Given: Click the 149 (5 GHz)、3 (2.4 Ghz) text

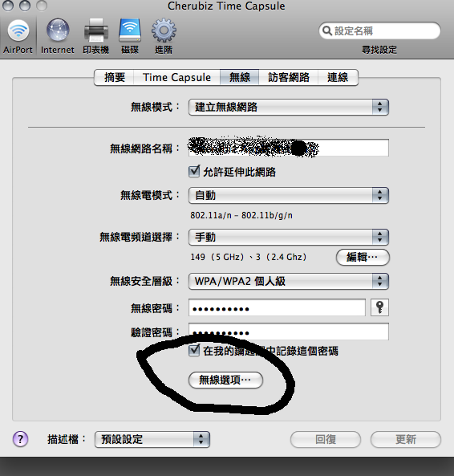Looking at the screenshot, I should 249,257.
